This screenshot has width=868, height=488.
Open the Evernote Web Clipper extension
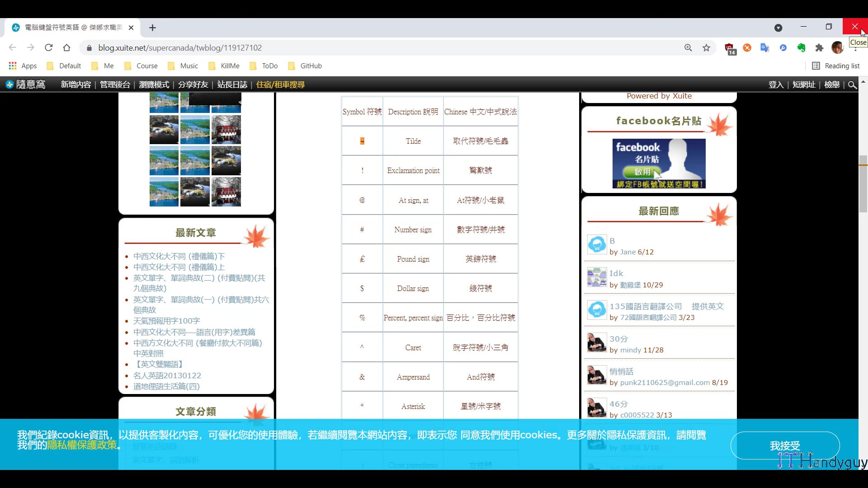[x=801, y=47]
